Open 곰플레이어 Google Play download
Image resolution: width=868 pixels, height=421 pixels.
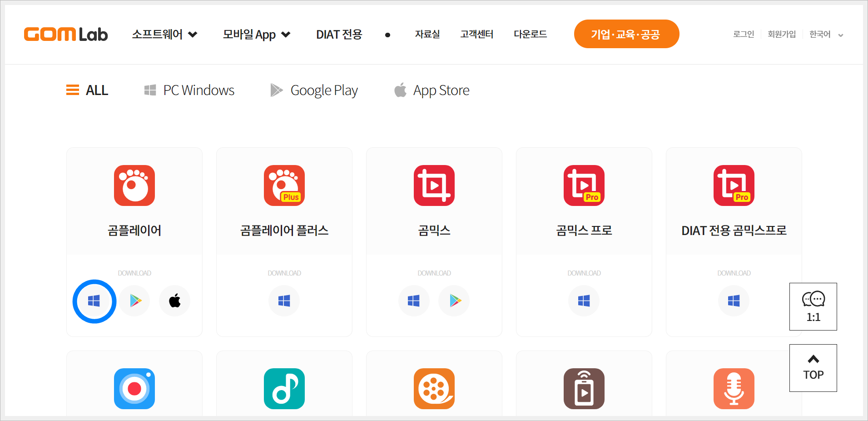(x=135, y=301)
